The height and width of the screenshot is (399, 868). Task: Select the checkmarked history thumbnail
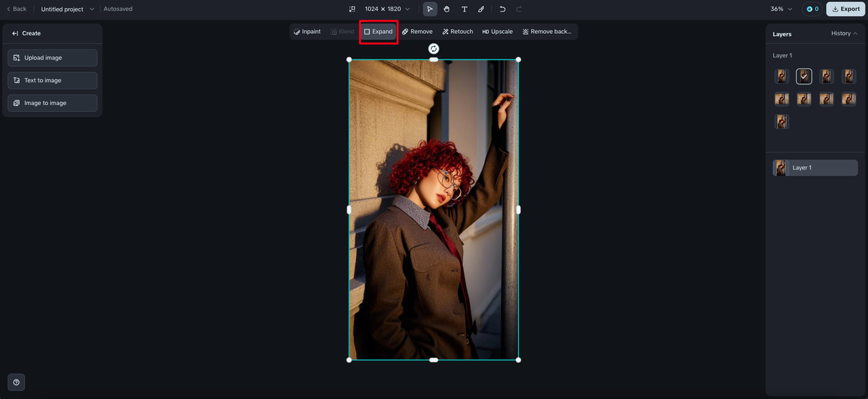(x=804, y=77)
